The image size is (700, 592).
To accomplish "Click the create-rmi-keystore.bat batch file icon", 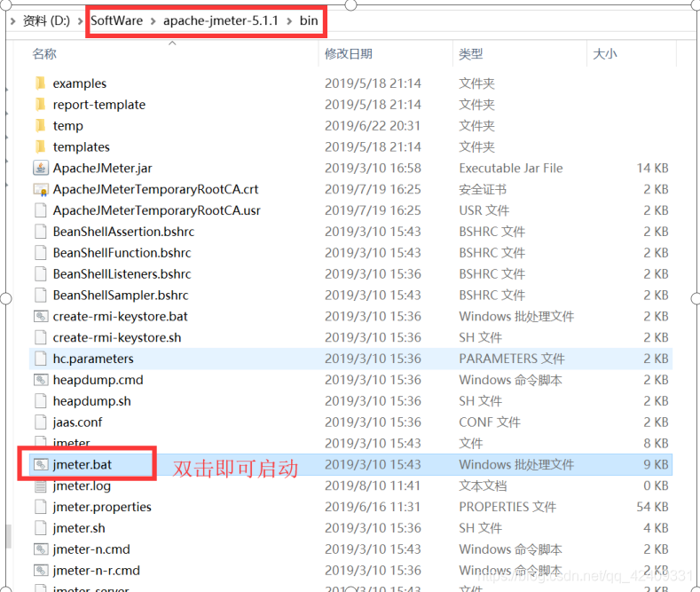I will (x=41, y=316).
